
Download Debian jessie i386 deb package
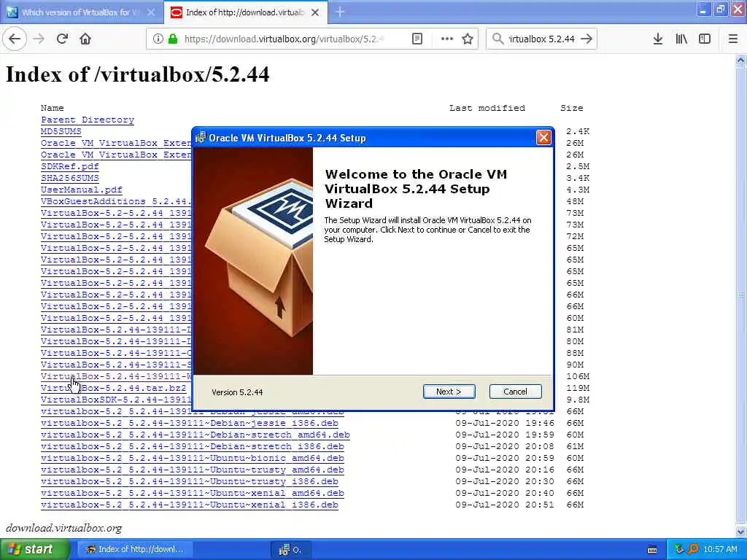[190, 423]
